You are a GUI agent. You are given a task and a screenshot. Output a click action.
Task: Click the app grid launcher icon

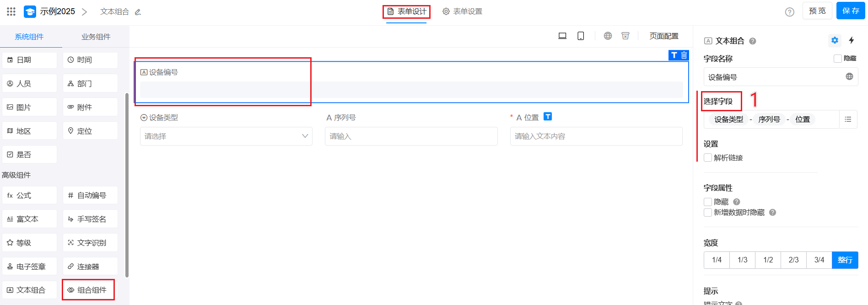[11, 11]
